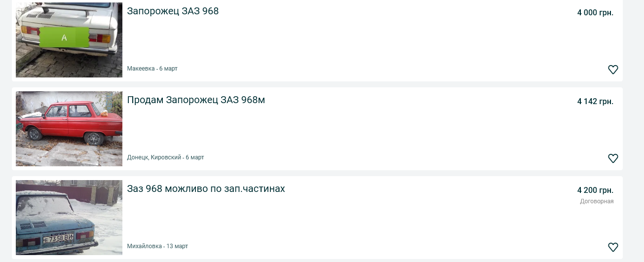The height and width of the screenshot is (262, 644).
Task: Click the Макеевка - 6 март location text
Action: 152,69
